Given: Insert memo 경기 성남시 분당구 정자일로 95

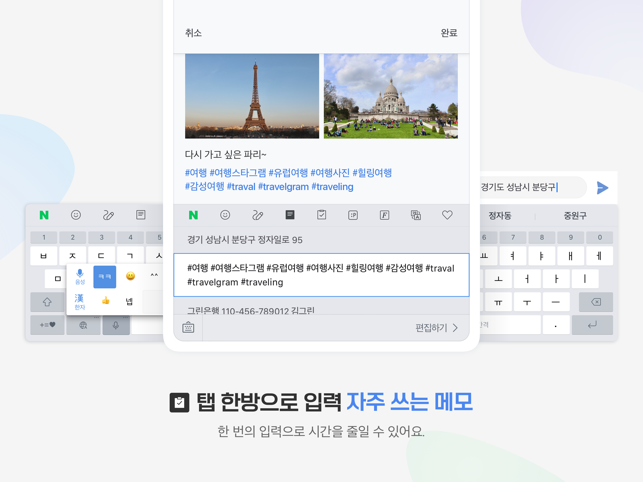Looking at the screenshot, I should point(321,240).
